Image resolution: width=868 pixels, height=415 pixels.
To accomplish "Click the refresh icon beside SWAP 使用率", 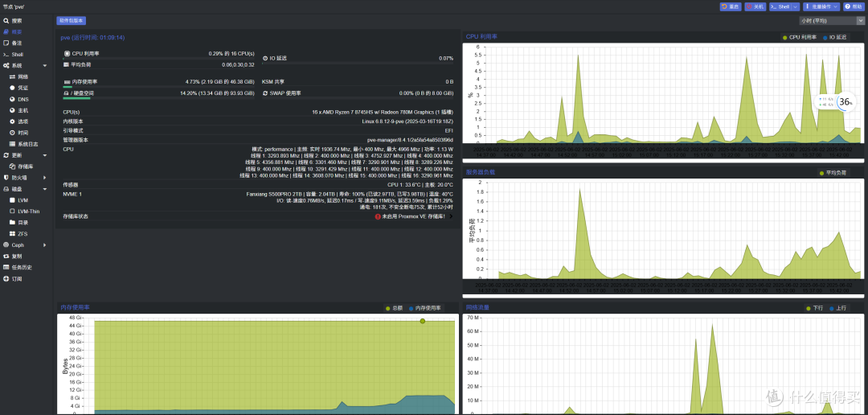I will pos(265,93).
